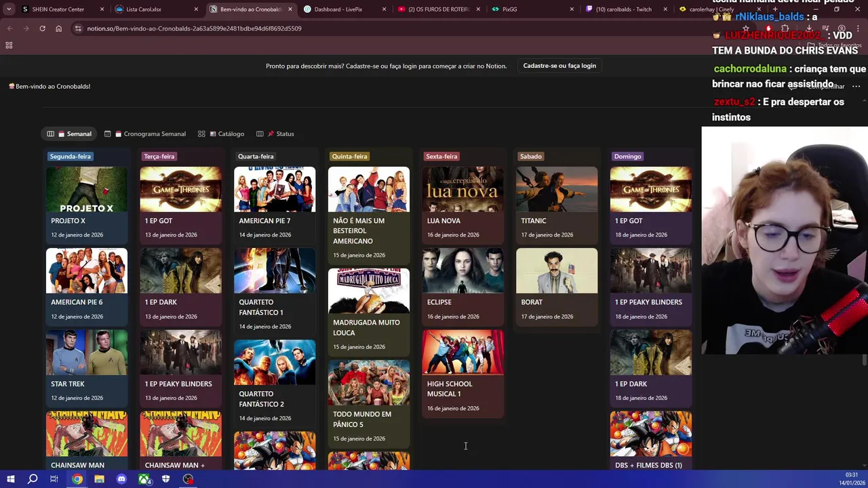Close the Lista Carol.xlsx tab
The height and width of the screenshot is (488, 868).
[x=196, y=9]
